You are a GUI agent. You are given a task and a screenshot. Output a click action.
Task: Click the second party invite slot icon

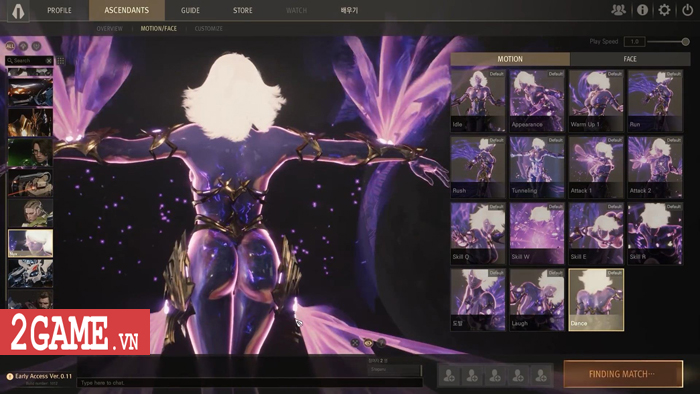(x=472, y=375)
